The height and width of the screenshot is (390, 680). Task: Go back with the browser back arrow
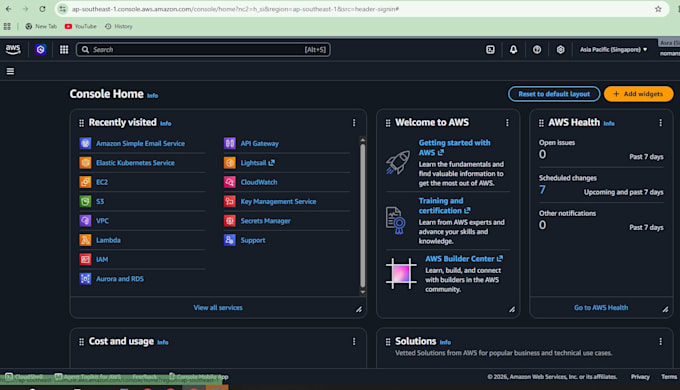pos(9,9)
